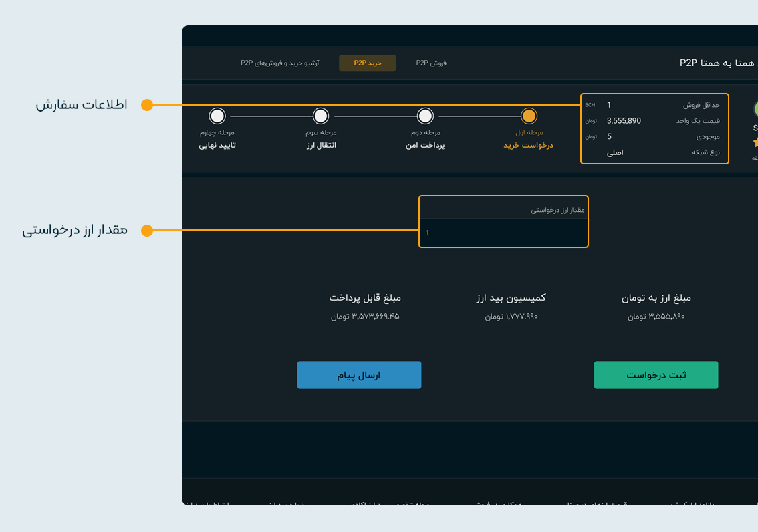Click the commission value ۱,۷۷۷.۹۹۰ تومان
The width and height of the screenshot is (758, 532).
pyautogui.click(x=511, y=317)
